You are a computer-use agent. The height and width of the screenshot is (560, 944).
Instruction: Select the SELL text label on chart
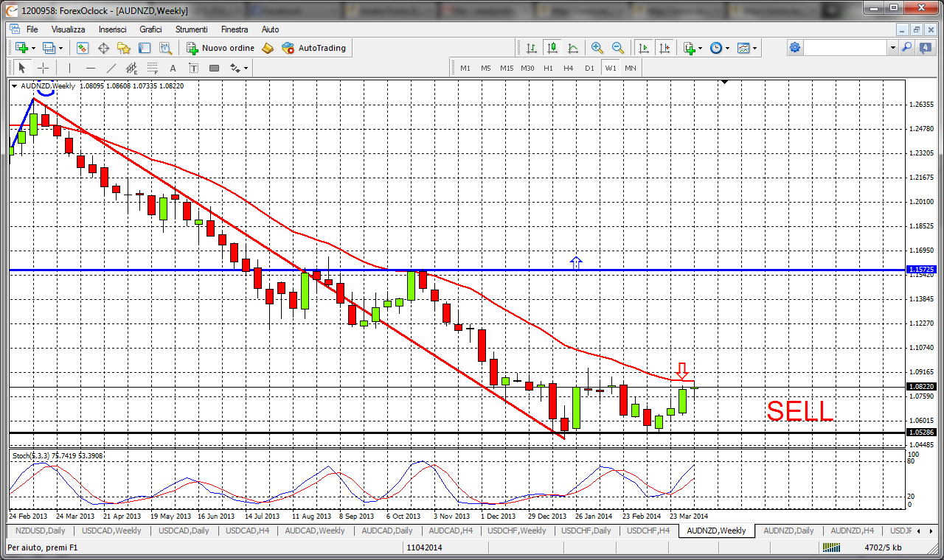pos(800,411)
